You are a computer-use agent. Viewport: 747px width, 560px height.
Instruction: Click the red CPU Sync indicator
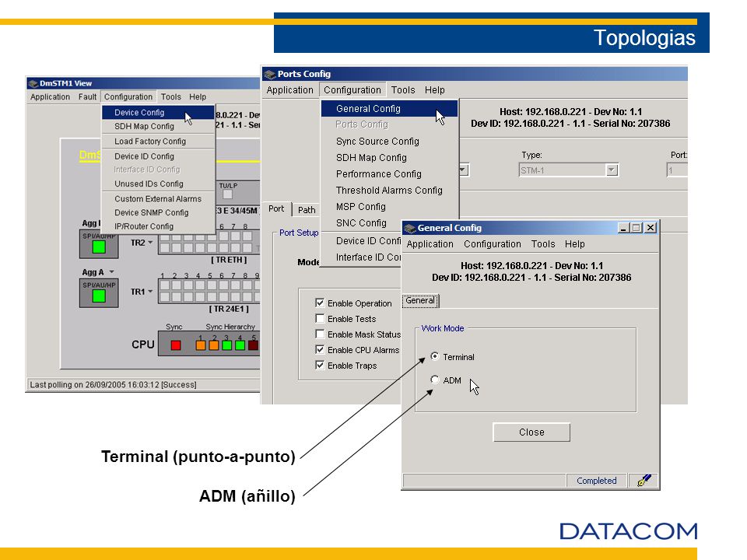pos(176,345)
